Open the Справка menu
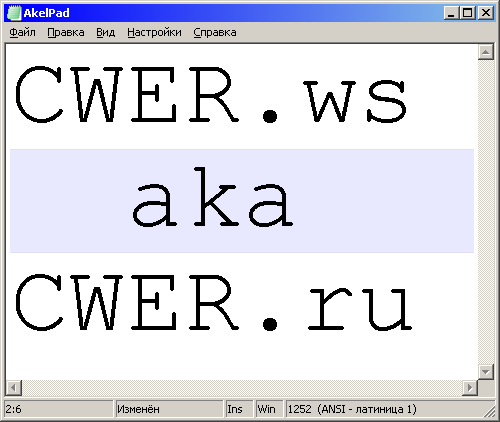This screenshot has width=500, height=422. pos(215,32)
